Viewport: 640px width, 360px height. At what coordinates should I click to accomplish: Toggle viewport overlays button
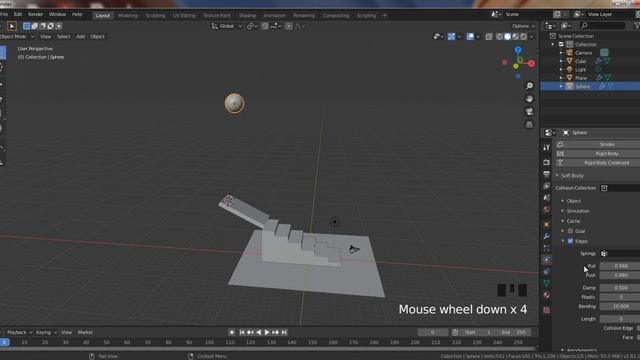tap(470, 37)
